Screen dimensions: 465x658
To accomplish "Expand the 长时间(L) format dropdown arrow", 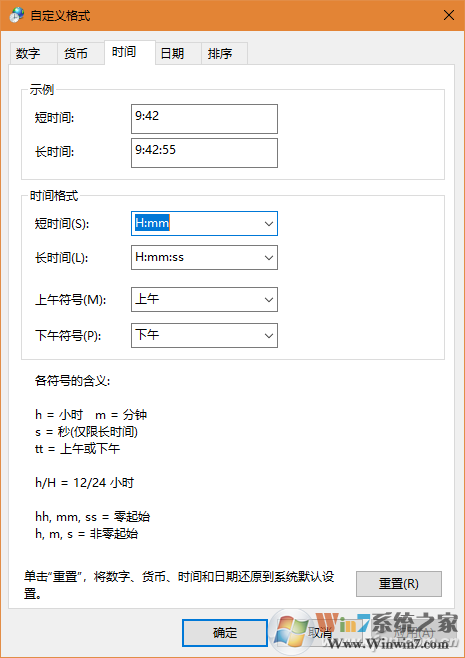I will [269, 258].
